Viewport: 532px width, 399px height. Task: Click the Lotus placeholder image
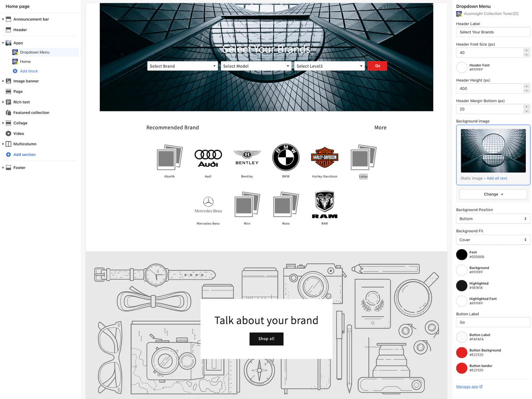[x=364, y=157]
